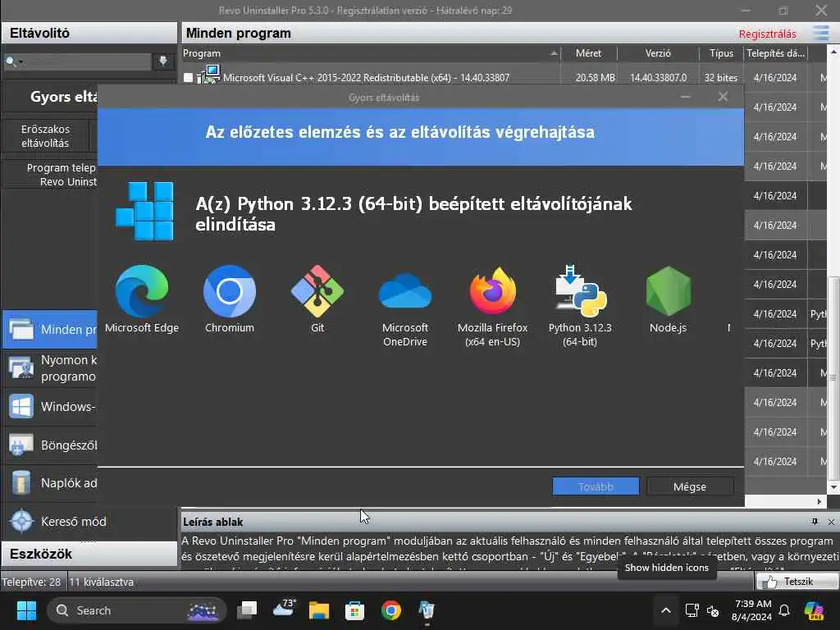Select the Microsoft Visual C++ 2015-2022 Redistributable row

[504, 78]
